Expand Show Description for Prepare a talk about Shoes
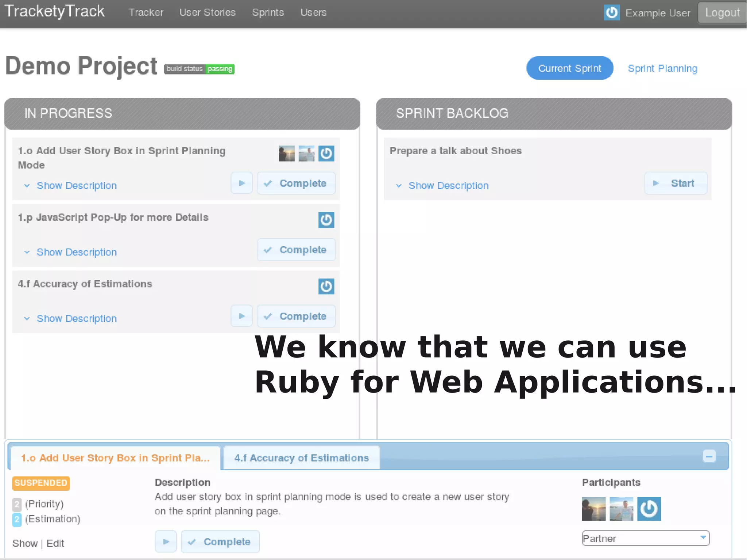747x560 pixels. coord(448,186)
